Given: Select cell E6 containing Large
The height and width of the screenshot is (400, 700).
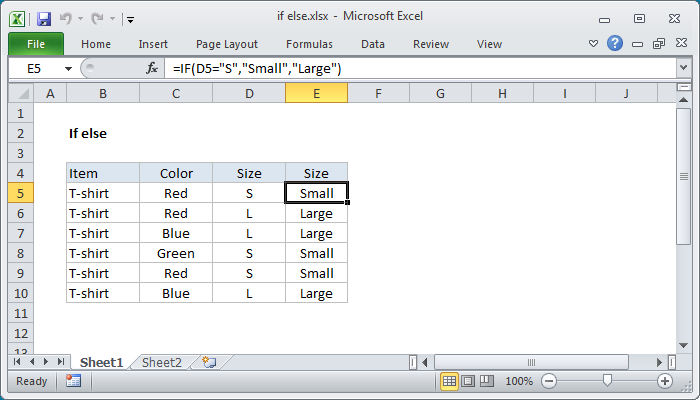Looking at the screenshot, I should click(316, 213).
